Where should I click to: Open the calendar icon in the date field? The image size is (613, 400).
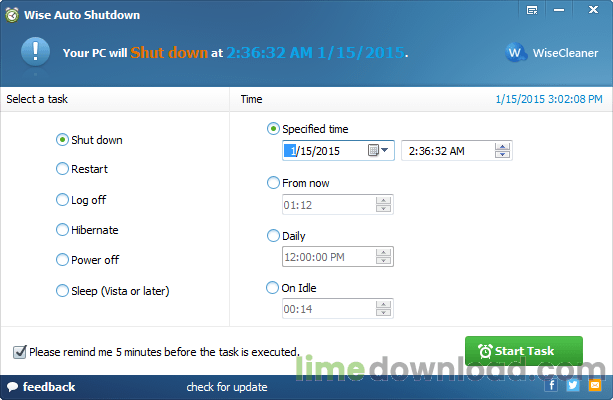tap(373, 150)
